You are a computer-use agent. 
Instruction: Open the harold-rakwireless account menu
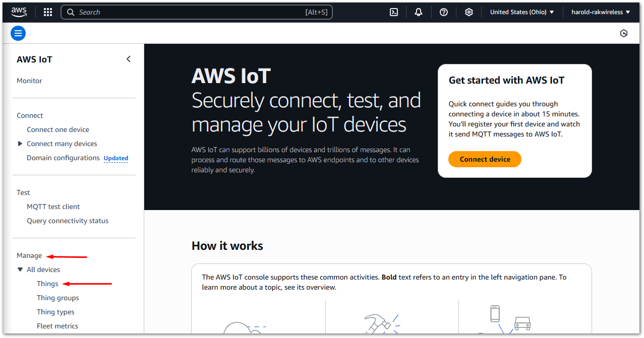coord(601,12)
